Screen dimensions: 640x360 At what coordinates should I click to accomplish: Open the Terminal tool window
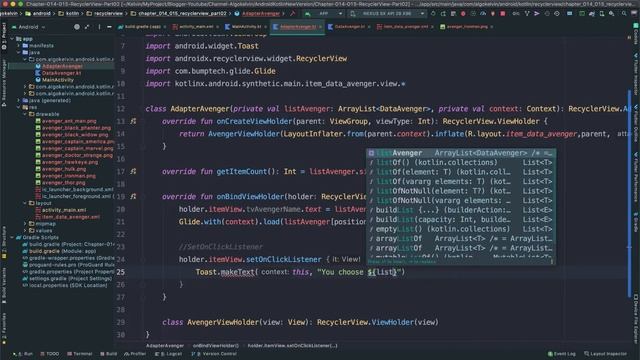pyautogui.click(x=80, y=354)
